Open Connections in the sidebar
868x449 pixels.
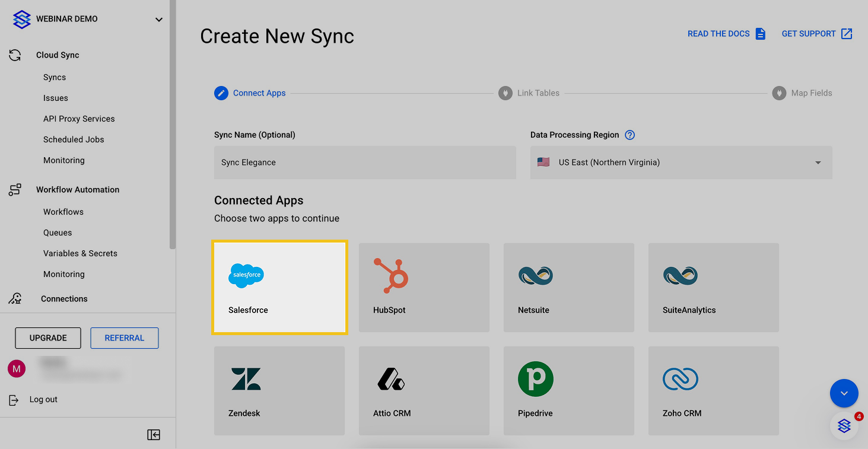coord(64,299)
